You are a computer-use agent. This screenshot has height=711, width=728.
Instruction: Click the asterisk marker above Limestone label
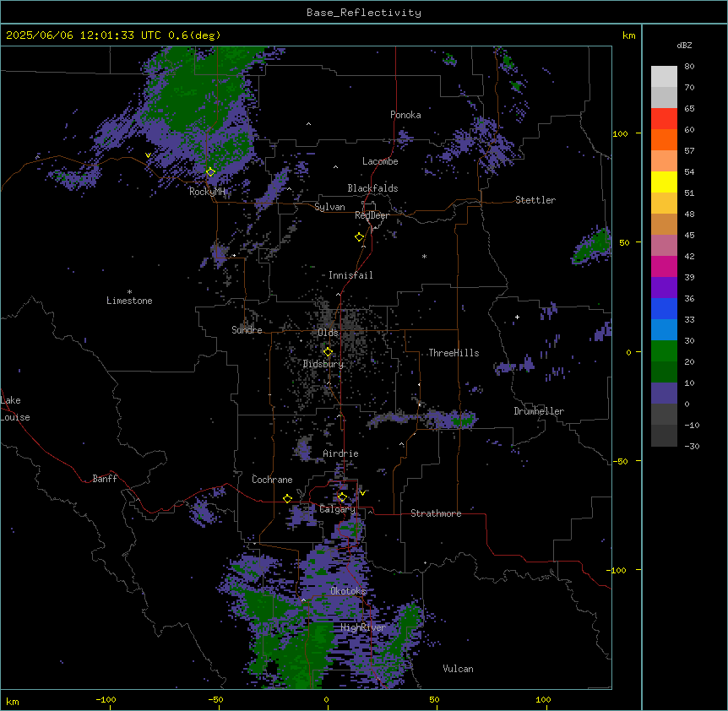pos(129,292)
